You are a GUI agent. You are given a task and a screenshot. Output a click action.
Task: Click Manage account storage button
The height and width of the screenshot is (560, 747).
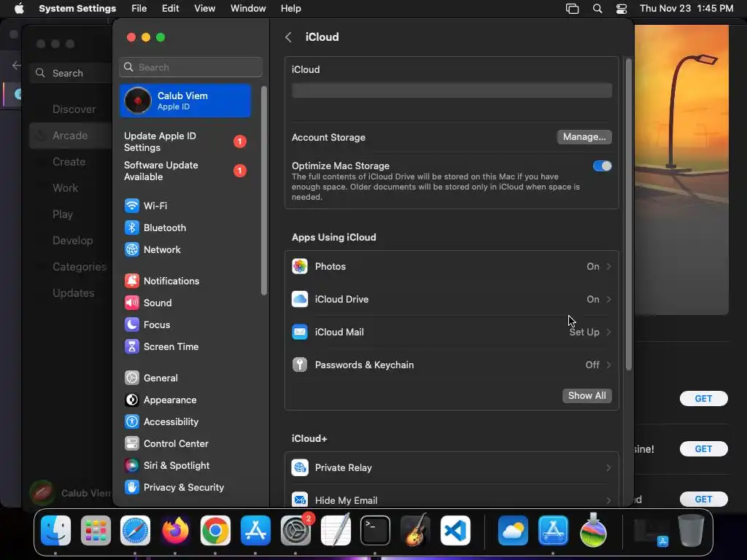584,137
